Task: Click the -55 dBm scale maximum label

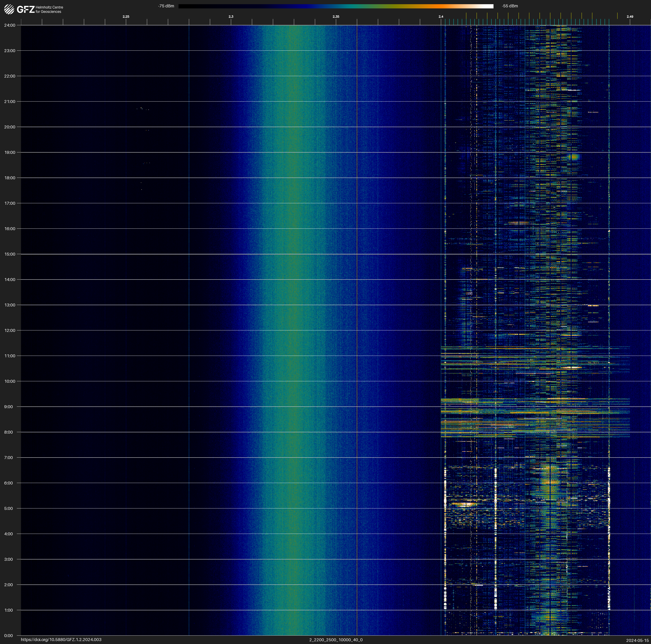Action: coord(509,6)
